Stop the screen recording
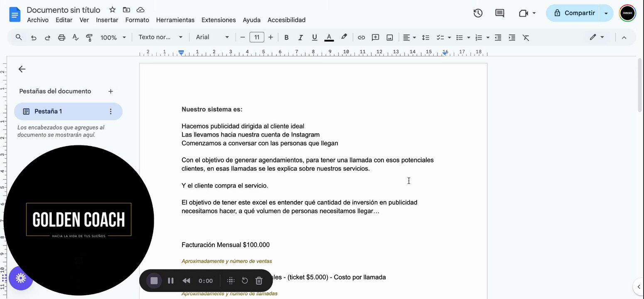 coord(154,281)
